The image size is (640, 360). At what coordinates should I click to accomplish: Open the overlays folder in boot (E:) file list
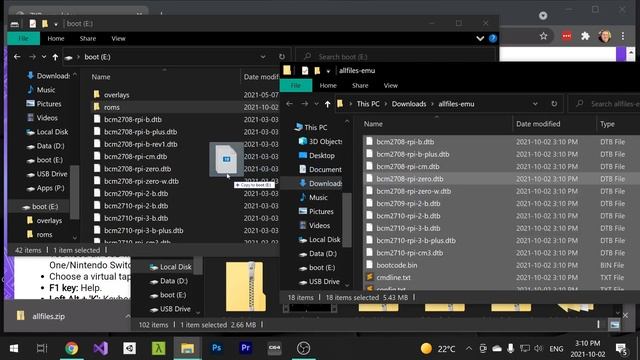tap(117, 95)
